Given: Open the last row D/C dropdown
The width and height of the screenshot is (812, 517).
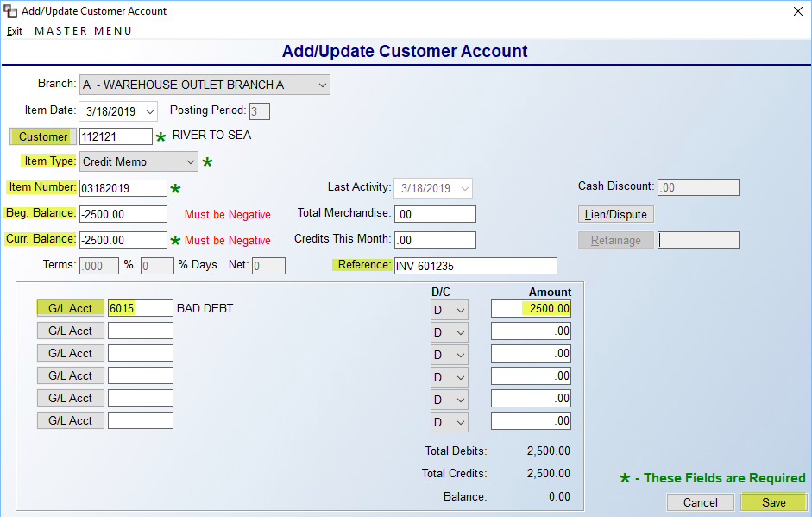Looking at the screenshot, I should [x=449, y=422].
